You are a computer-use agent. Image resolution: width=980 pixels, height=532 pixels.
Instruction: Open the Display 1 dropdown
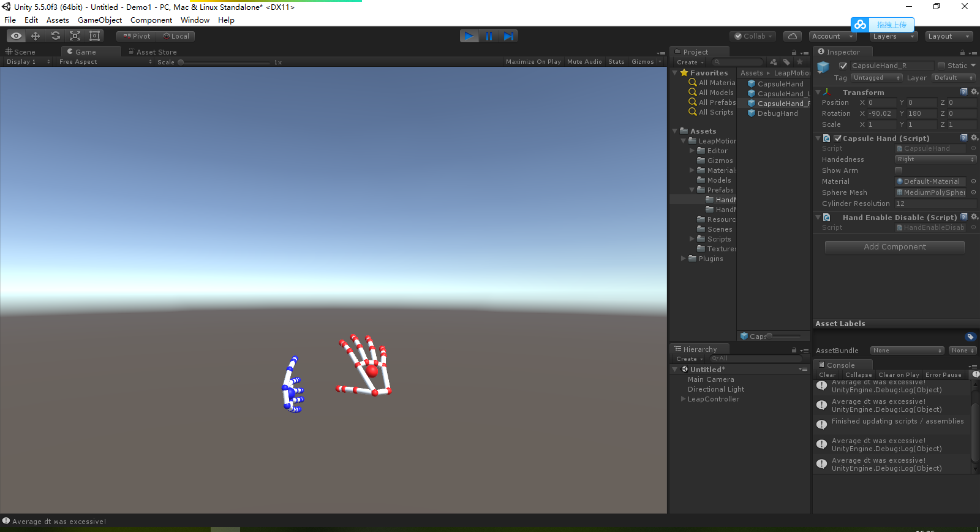tap(28, 61)
